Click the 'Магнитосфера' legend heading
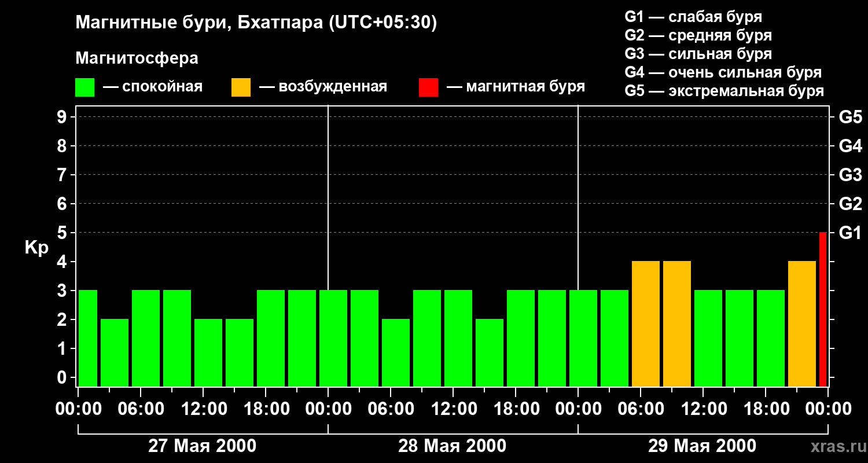Viewport: 868px width, 463px height. [x=137, y=58]
